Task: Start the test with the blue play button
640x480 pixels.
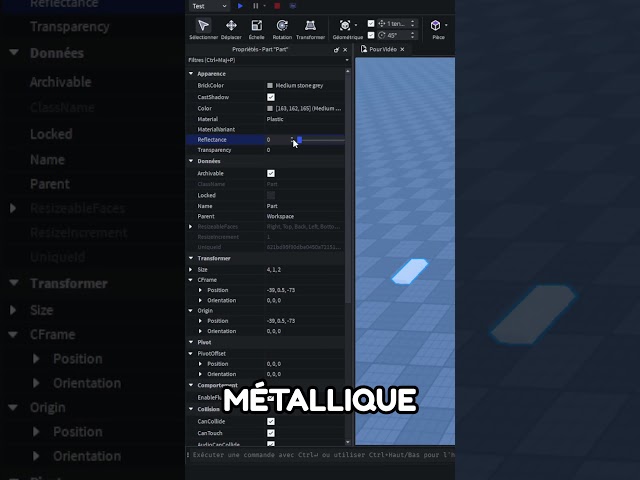Action: point(240,6)
